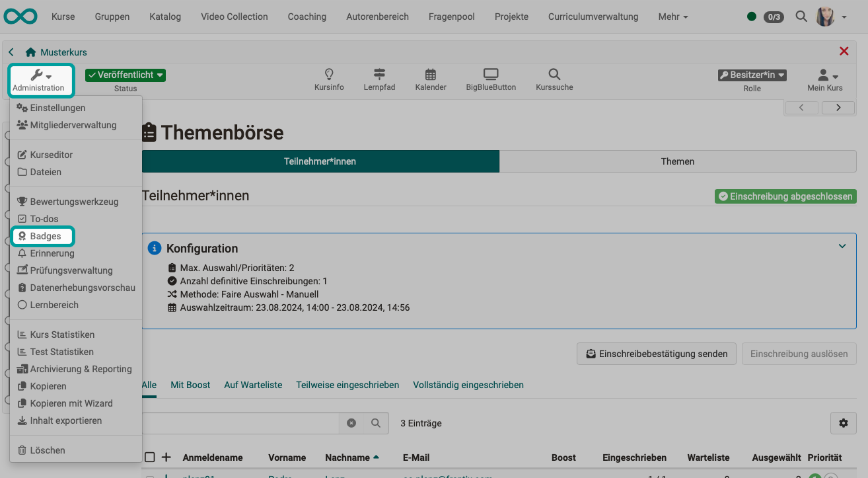868x478 pixels.
Task: Open the Veröffentlicht status dropdown
Action: (x=126, y=75)
